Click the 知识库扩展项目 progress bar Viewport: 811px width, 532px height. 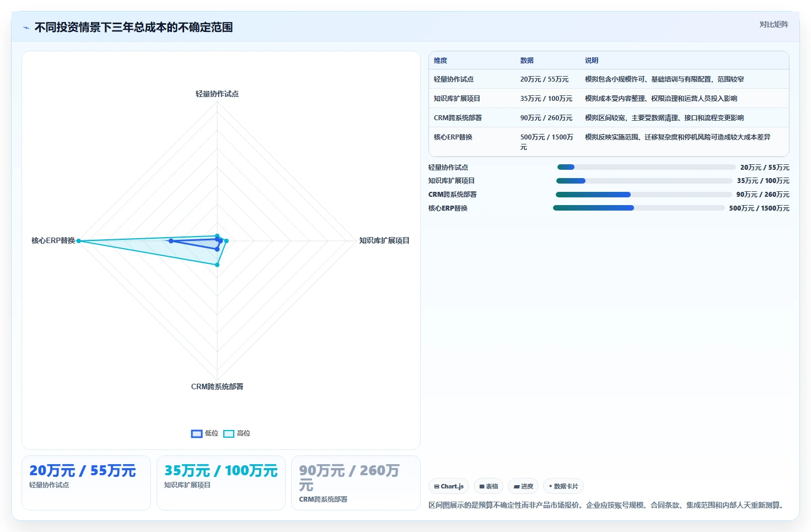click(644, 181)
